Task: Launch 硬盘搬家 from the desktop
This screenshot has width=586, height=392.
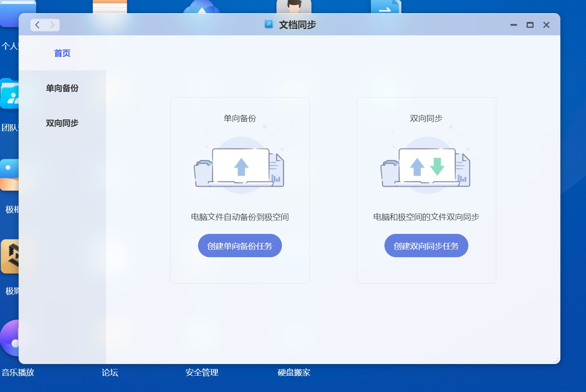Action: click(294, 372)
